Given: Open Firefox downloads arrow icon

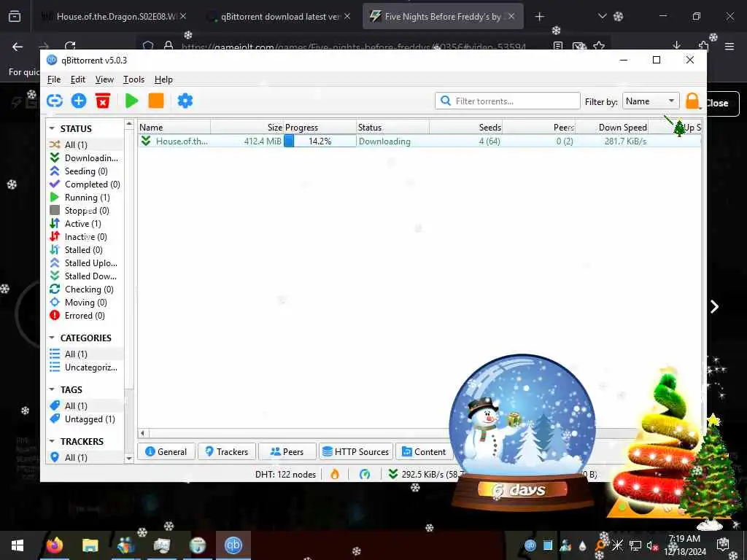Looking at the screenshot, I should 676,46.
